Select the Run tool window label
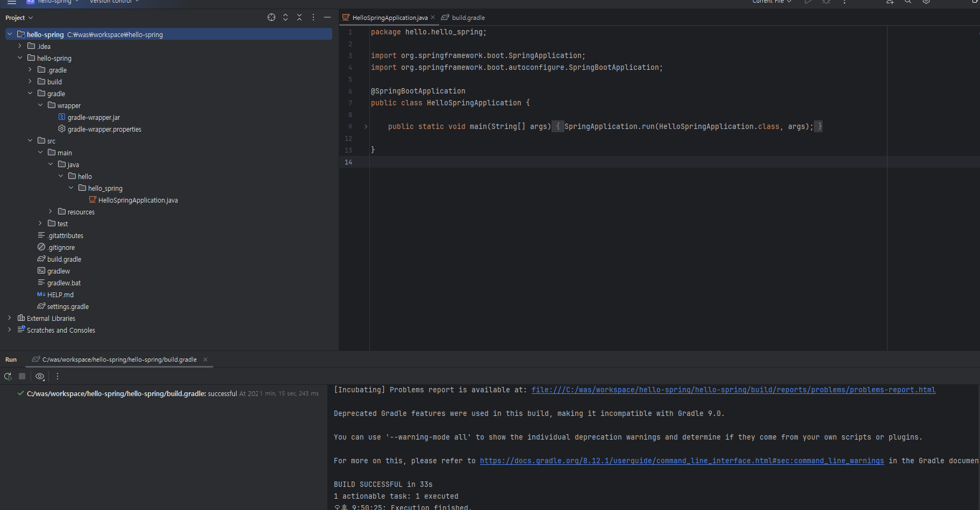This screenshot has height=510, width=980. coord(11,360)
